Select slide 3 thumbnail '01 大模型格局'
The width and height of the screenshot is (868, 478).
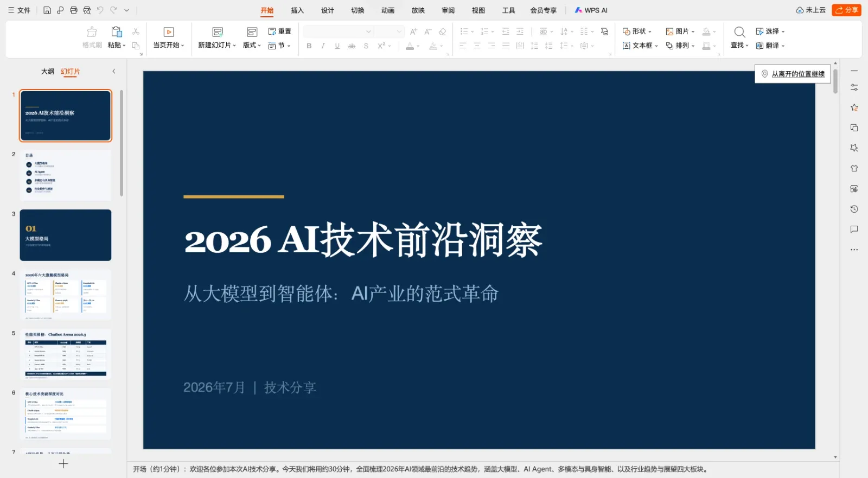pos(66,235)
